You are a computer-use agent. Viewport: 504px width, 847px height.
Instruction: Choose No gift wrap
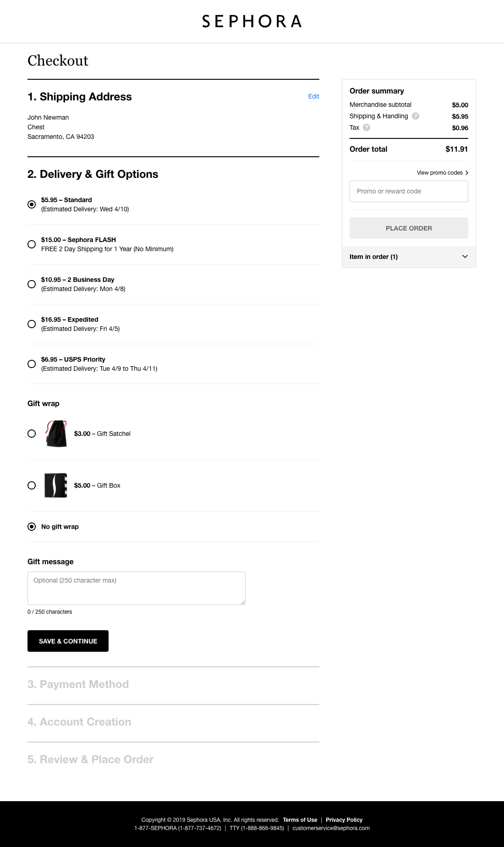point(32,527)
